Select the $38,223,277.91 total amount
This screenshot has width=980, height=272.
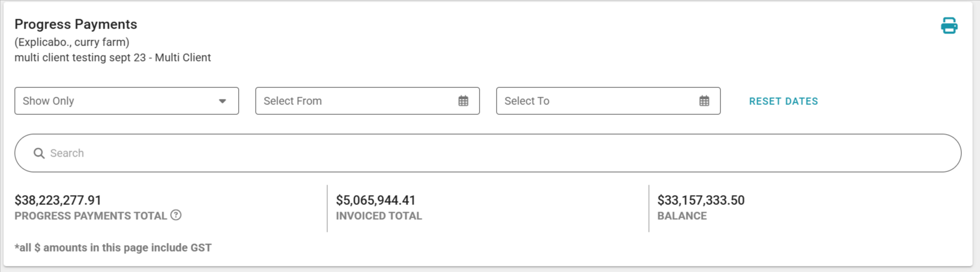58,200
